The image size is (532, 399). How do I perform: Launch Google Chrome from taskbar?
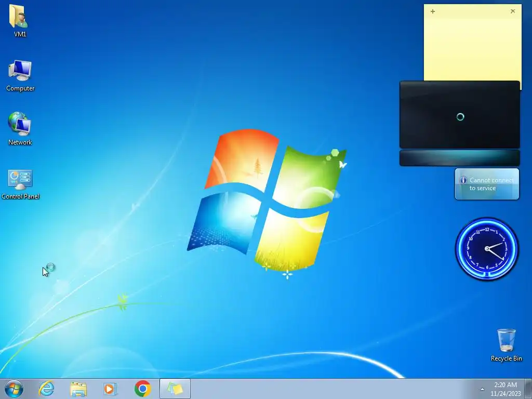point(142,389)
